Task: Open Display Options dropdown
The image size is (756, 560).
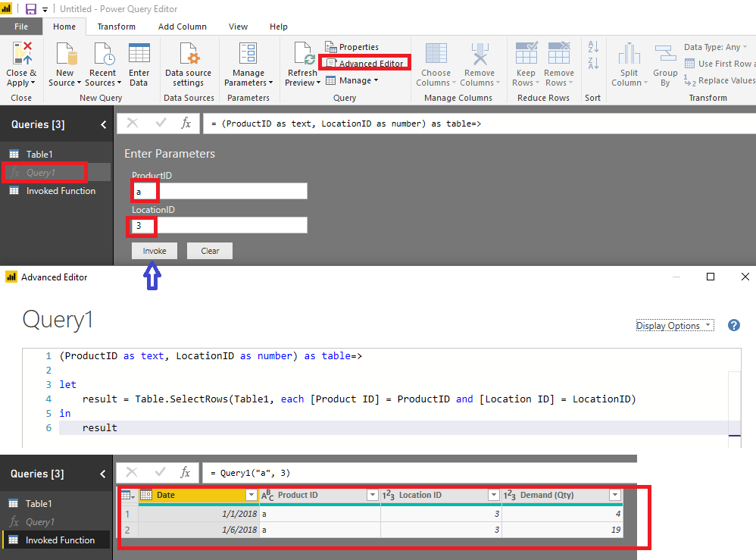Action: click(x=675, y=326)
